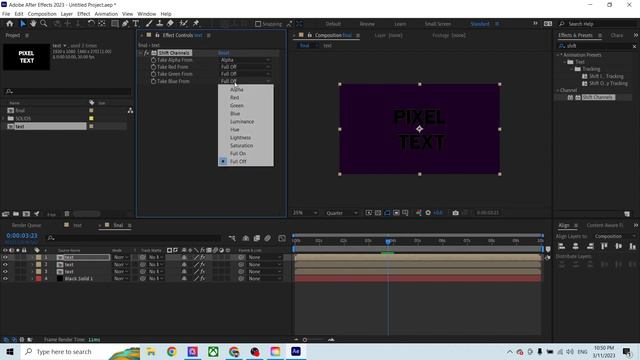Open the Composition menu in the menu bar

[42, 14]
